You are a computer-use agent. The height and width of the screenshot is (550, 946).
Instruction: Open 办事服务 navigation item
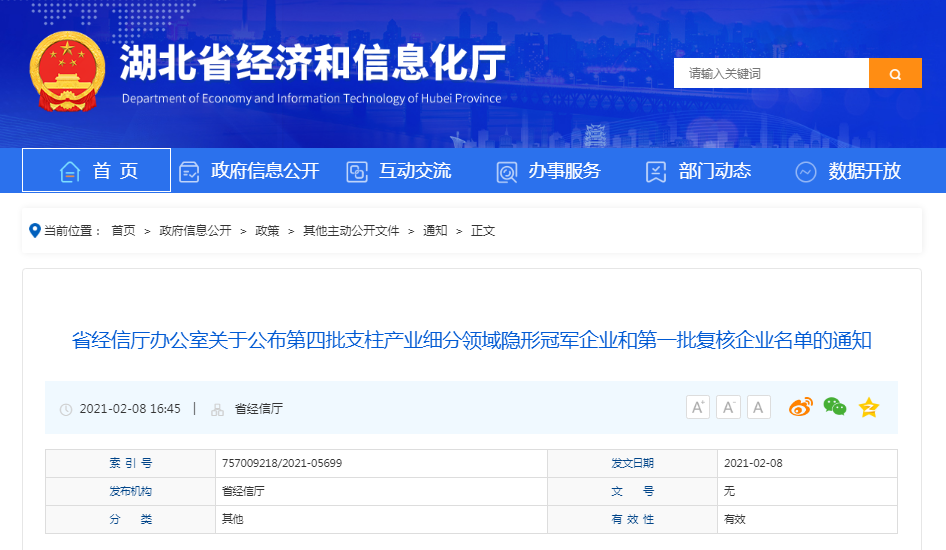click(x=548, y=171)
